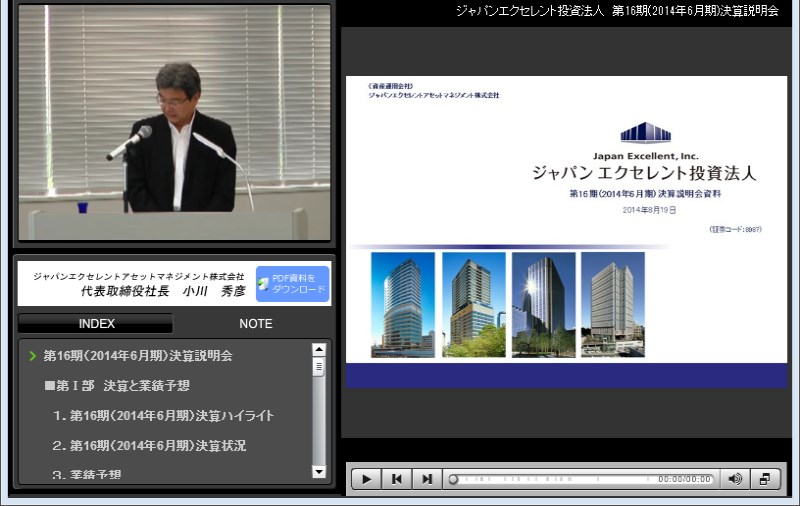Click the index scrollbar up arrow
Screen dimensions: 800x506
click(319, 349)
